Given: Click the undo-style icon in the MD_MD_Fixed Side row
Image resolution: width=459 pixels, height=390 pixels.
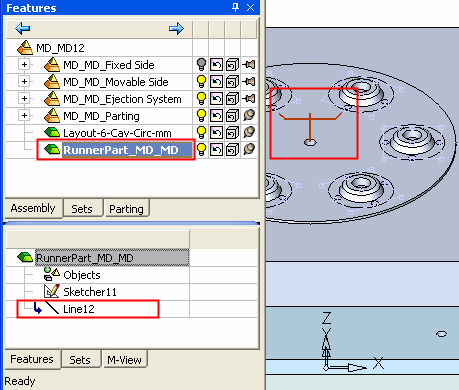Looking at the screenshot, I should click(x=216, y=65).
